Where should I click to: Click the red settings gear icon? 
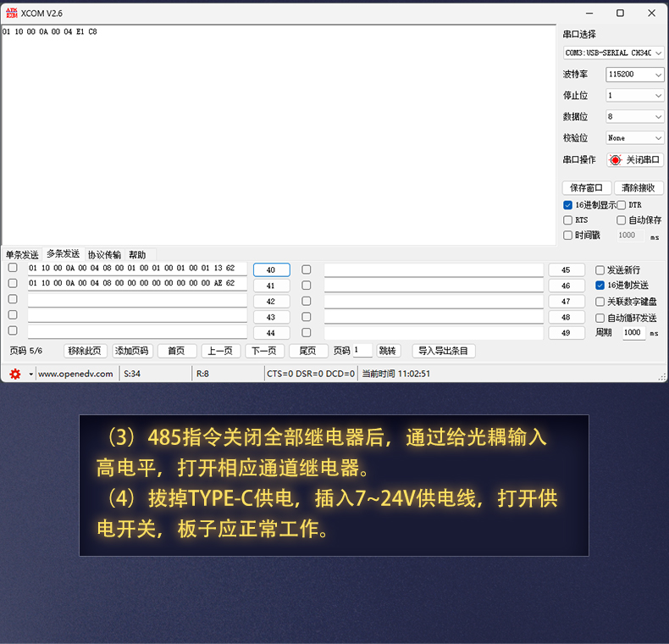point(14,374)
